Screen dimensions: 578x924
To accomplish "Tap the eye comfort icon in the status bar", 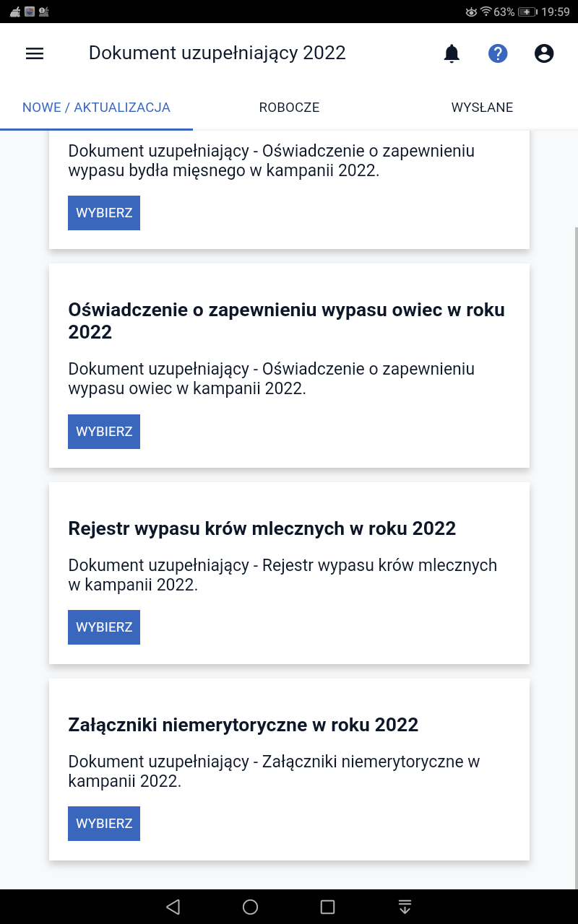I will tap(471, 12).
